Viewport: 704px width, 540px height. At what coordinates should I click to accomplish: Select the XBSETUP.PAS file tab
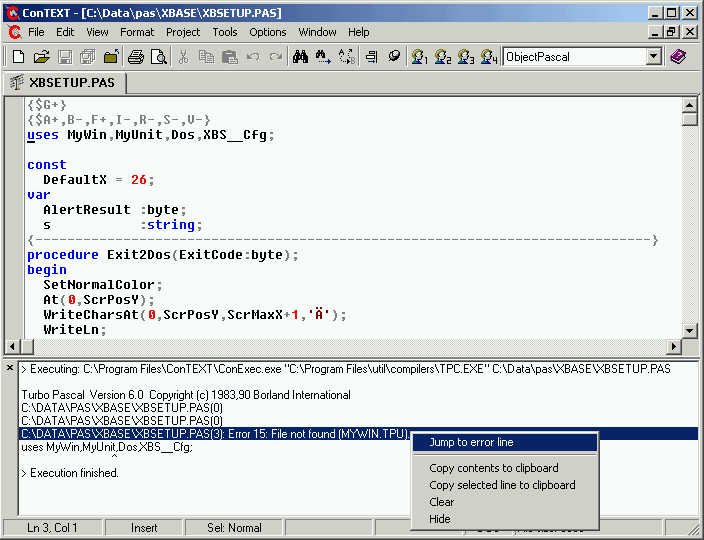click(x=64, y=83)
